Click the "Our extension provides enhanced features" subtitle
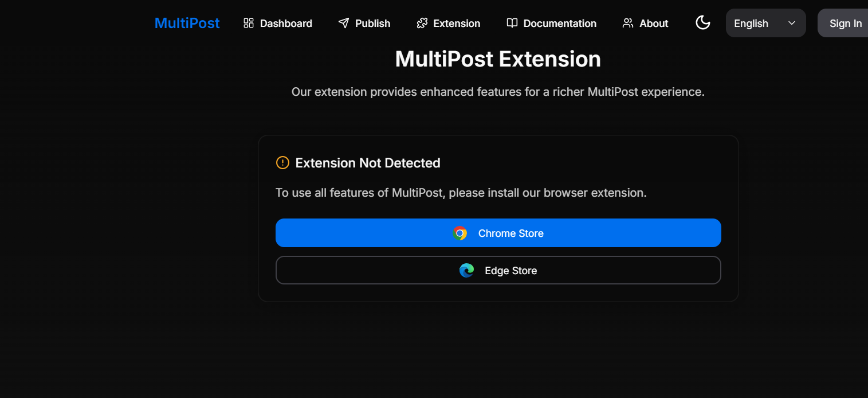The image size is (868, 398). click(498, 92)
